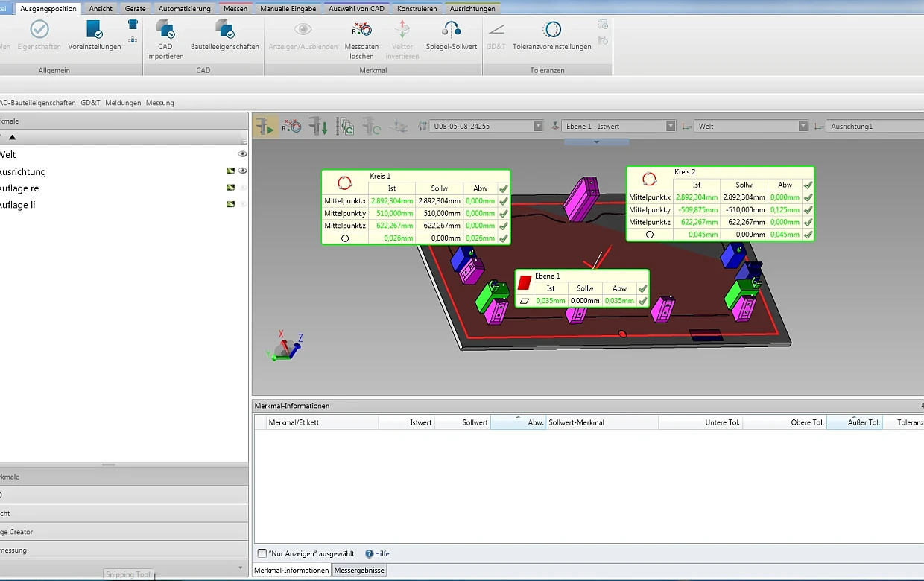Open the U08-05-08-24255 dropdown
This screenshot has width=924, height=581.
[x=538, y=127]
